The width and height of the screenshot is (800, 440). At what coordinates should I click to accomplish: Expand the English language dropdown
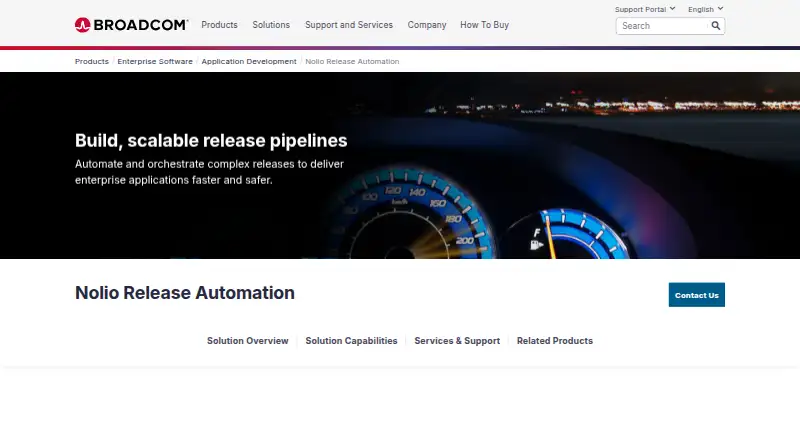click(x=705, y=9)
